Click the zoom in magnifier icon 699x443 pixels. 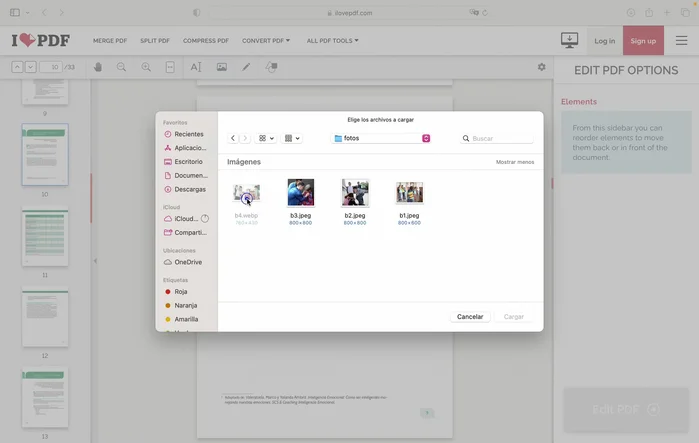146,67
